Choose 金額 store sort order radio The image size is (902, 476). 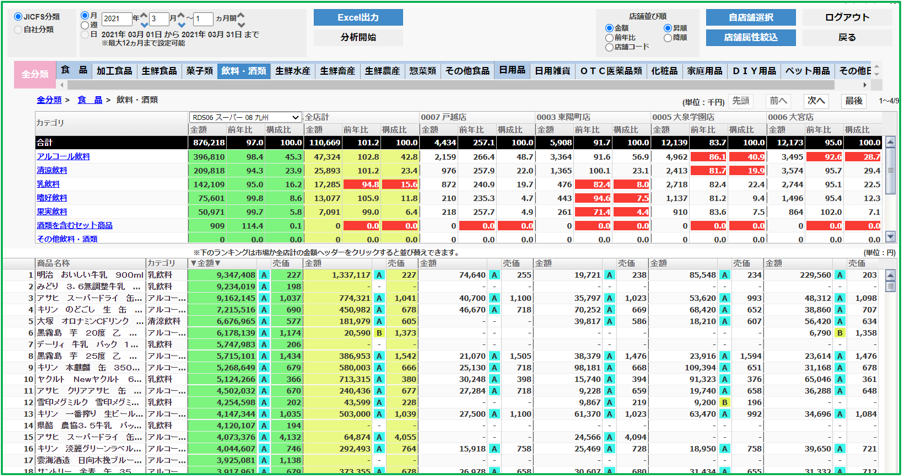point(609,28)
